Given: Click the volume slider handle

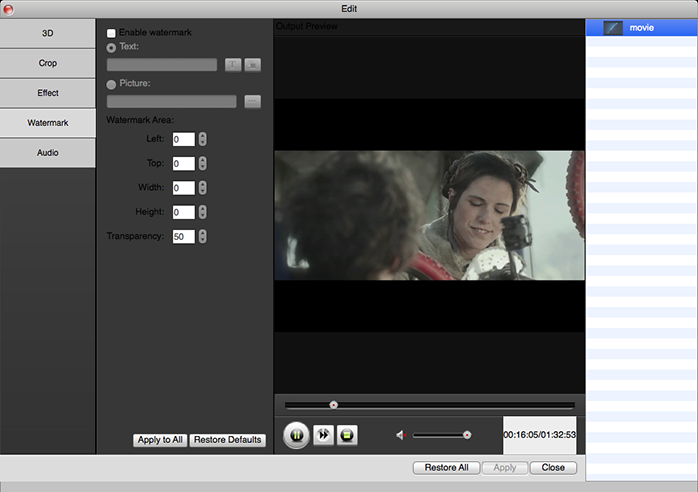Looking at the screenshot, I should pos(467,435).
